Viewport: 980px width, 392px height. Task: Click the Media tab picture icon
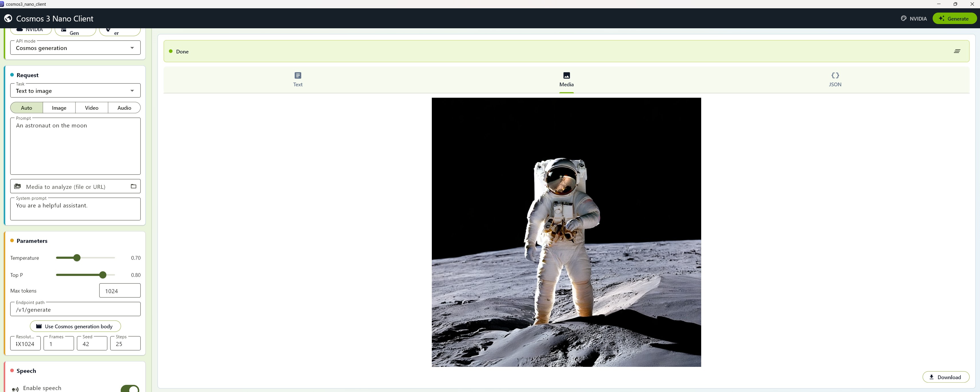(566, 75)
